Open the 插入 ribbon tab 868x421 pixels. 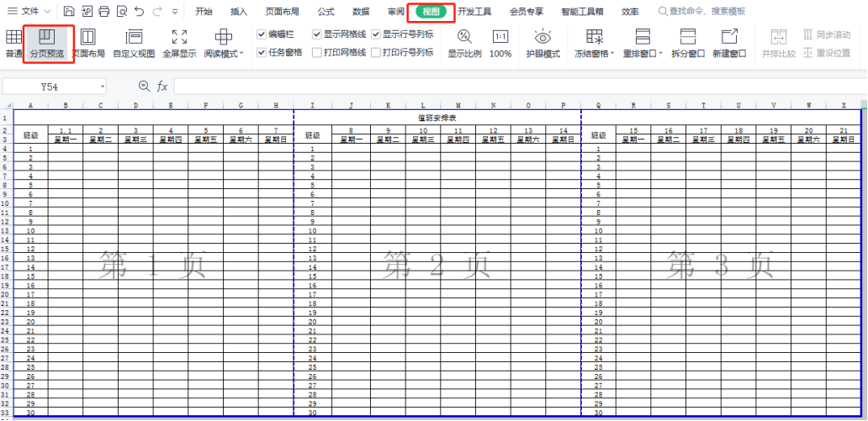coord(239,11)
